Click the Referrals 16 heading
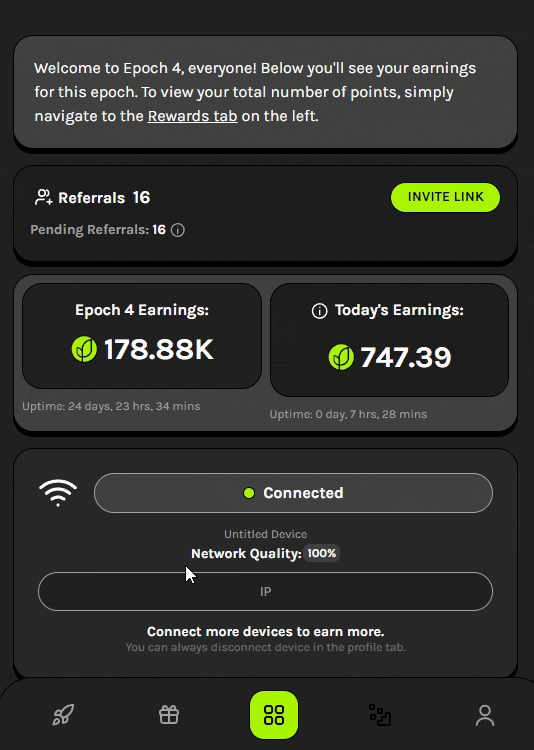 [104, 198]
